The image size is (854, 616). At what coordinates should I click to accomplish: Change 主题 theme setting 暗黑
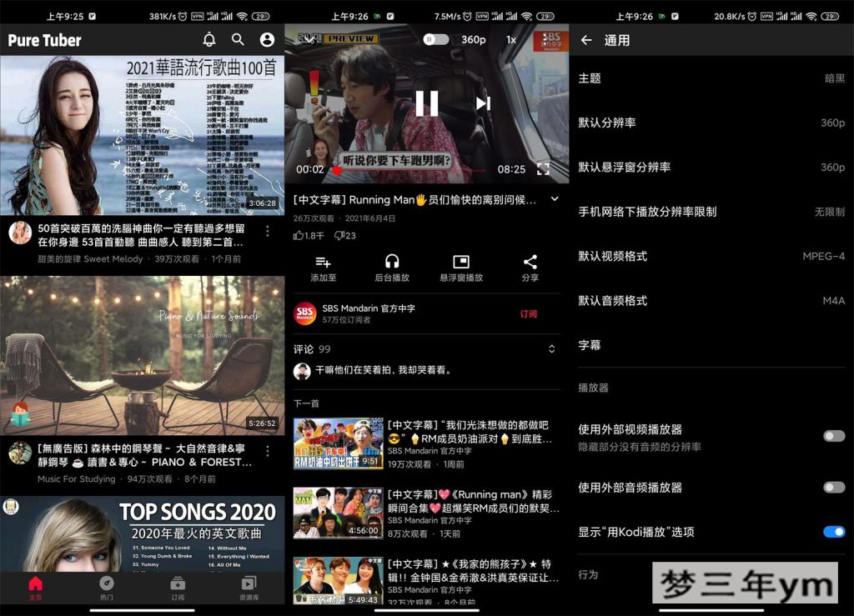click(x=711, y=78)
